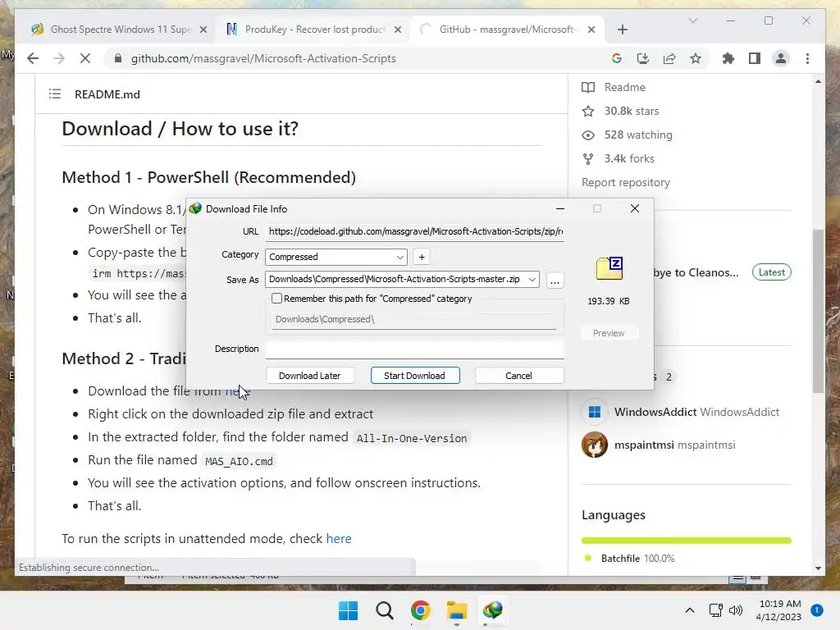
Task: Click the padlock site info icon
Action: pyautogui.click(x=118, y=58)
